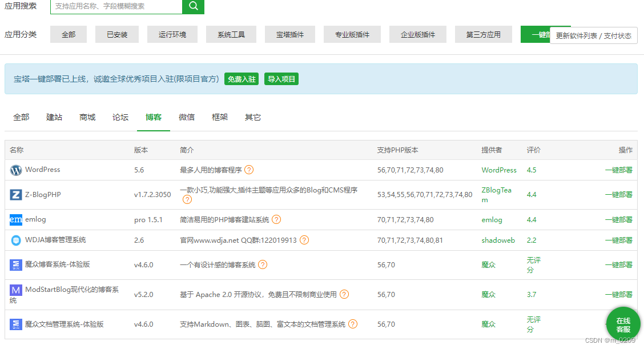This screenshot has height=349, width=644.
Task: Click 无评分 in 魔众博客系统-体验版 row
Action: click(x=533, y=265)
